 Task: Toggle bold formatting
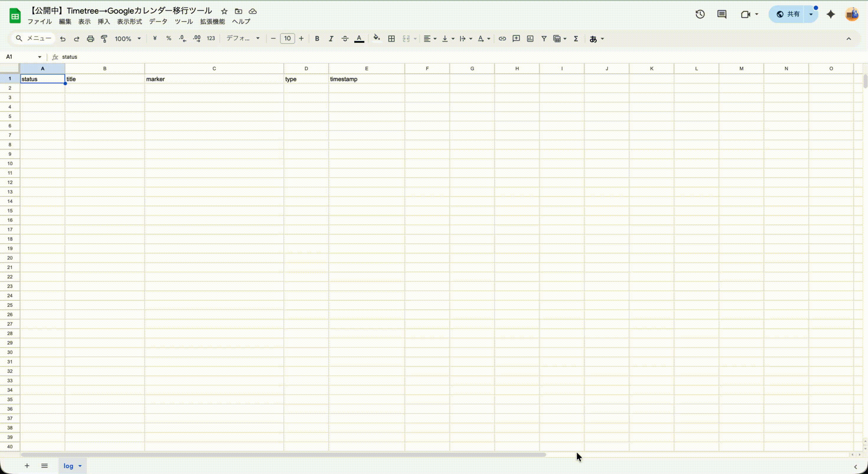click(317, 39)
